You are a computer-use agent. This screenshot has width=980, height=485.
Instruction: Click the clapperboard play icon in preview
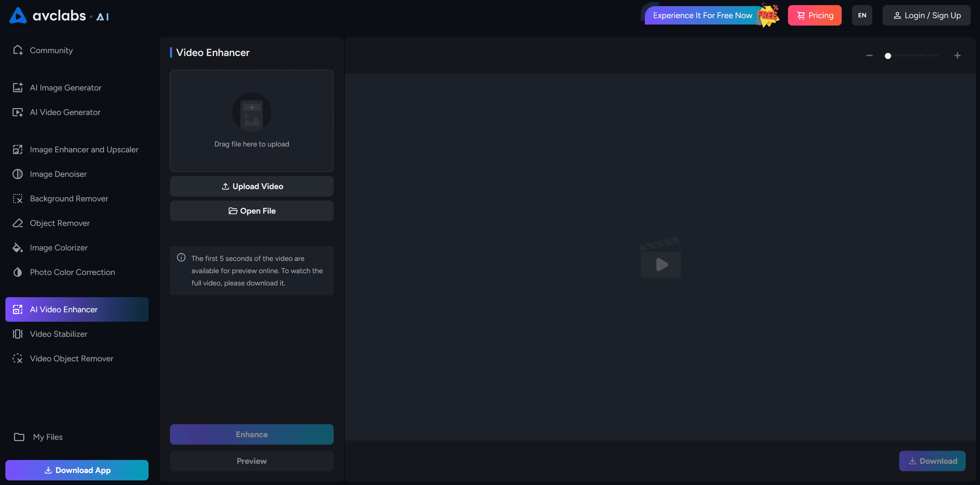[x=661, y=257]
